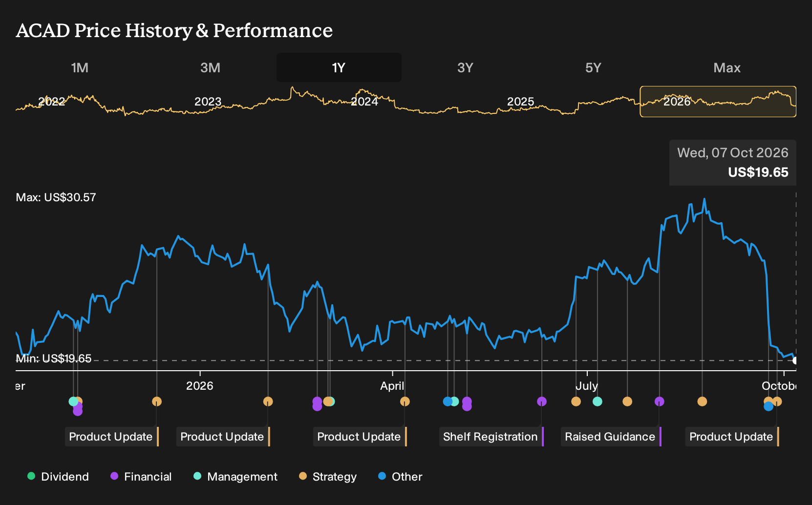Viewport: 812px width, 505px height.
Task: Select the 1Y time range tab
Action: [339, 67]
